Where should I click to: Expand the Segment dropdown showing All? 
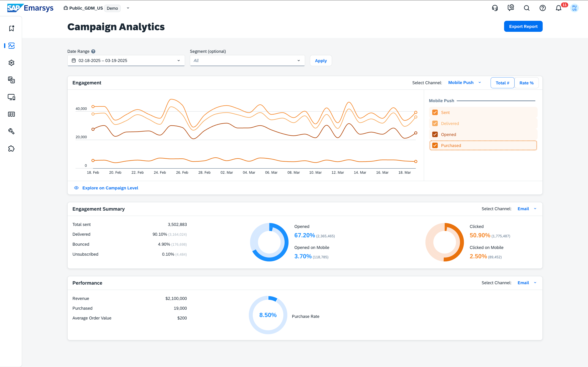247,60
